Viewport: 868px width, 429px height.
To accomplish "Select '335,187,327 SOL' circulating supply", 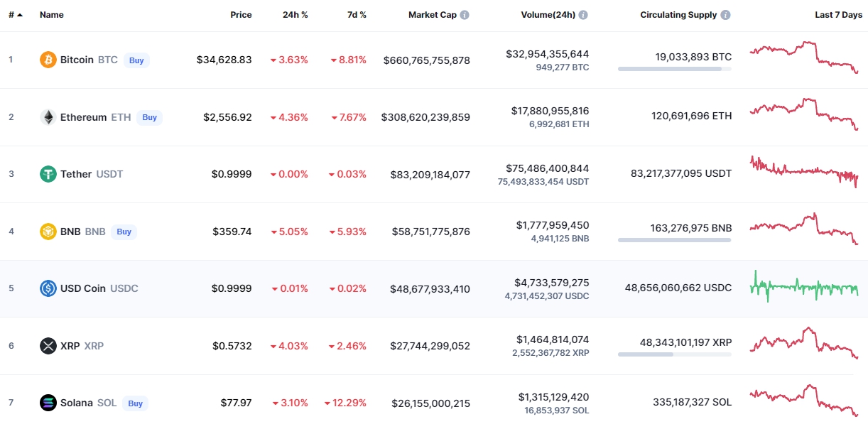I will point(693,401).
